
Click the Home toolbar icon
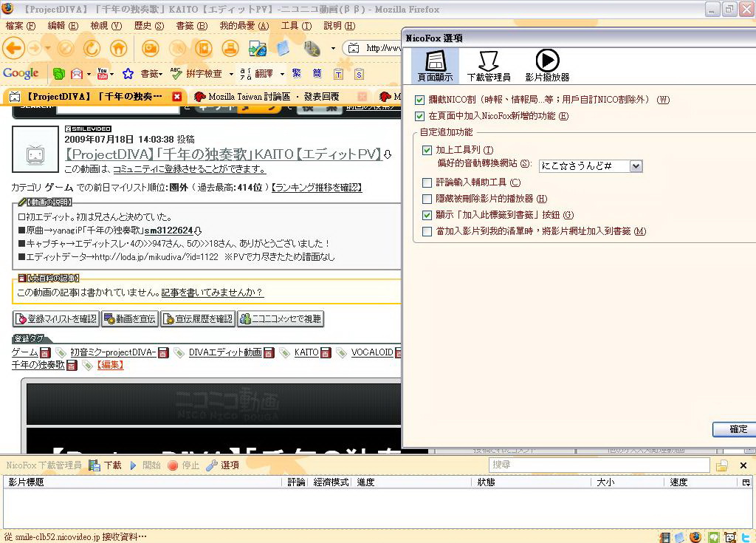click(x=118, y=49)
